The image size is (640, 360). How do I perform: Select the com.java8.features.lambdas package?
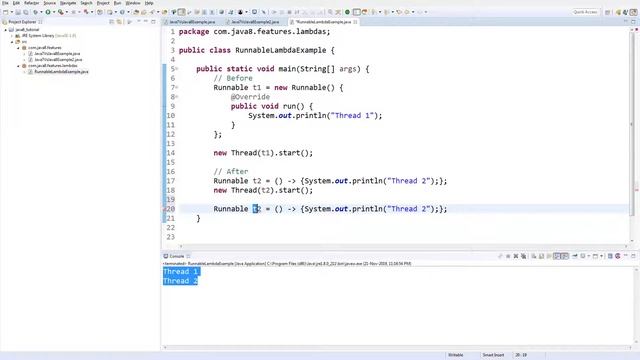(x=52, y=66)
